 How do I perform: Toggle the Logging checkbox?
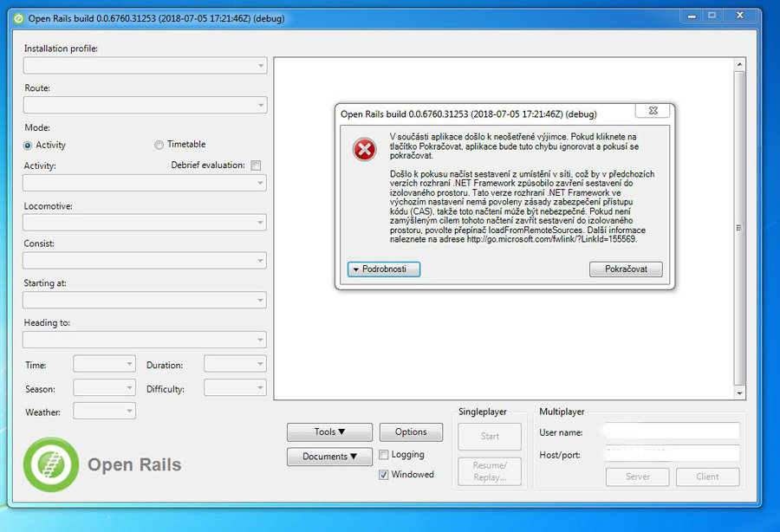384,454
